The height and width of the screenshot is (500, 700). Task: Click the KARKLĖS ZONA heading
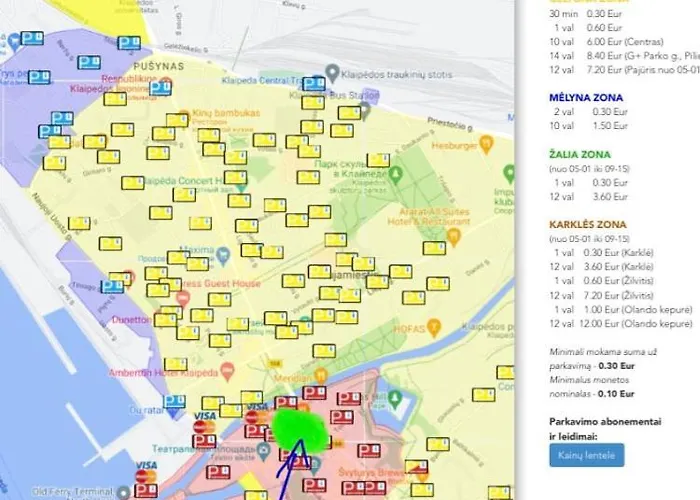(x=589, y=225)
